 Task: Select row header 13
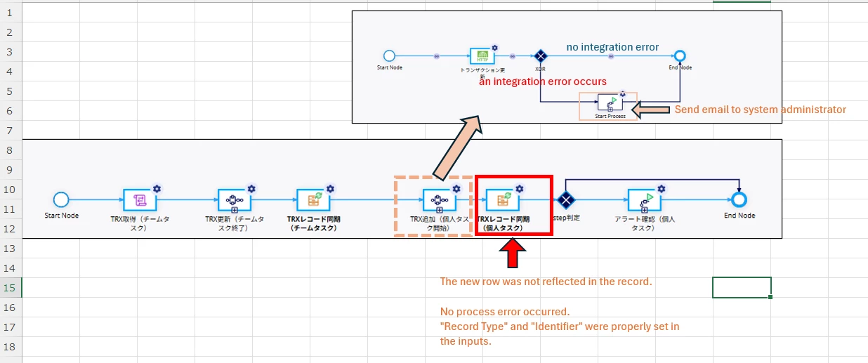point(10,249)
